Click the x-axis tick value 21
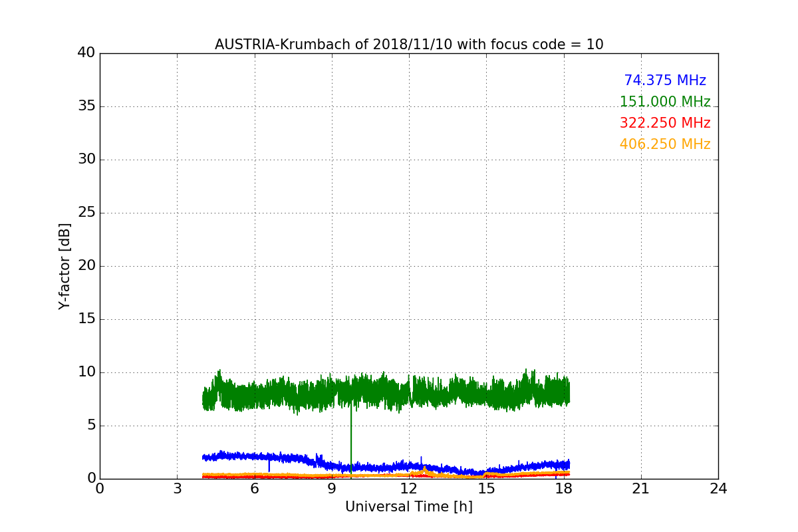Viewport: 798px width, 532px height. click(641, 488)
